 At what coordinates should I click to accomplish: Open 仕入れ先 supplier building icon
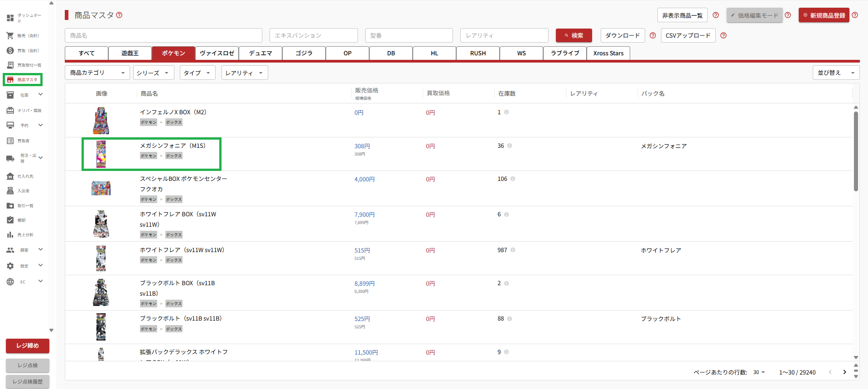[x=10, y=176]
